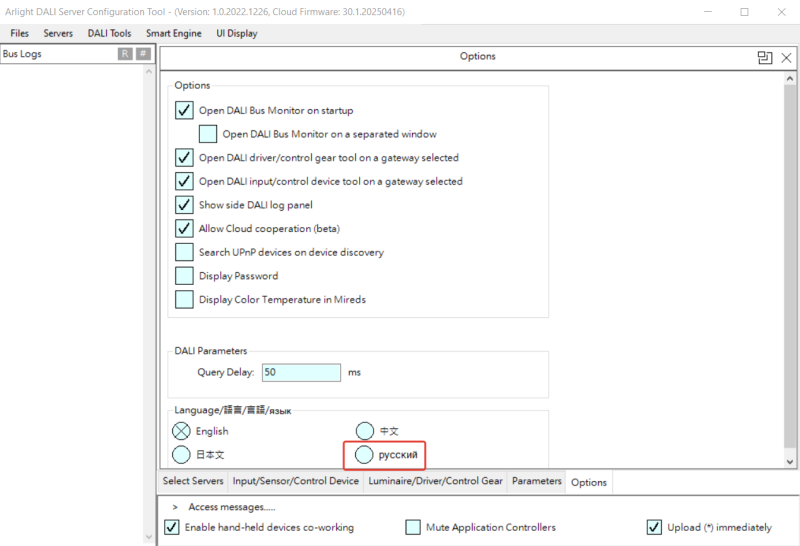This screenshot has width=800, height=546.
Task: Open the Smart Engine menu
Action: click(x=173, y=33)
